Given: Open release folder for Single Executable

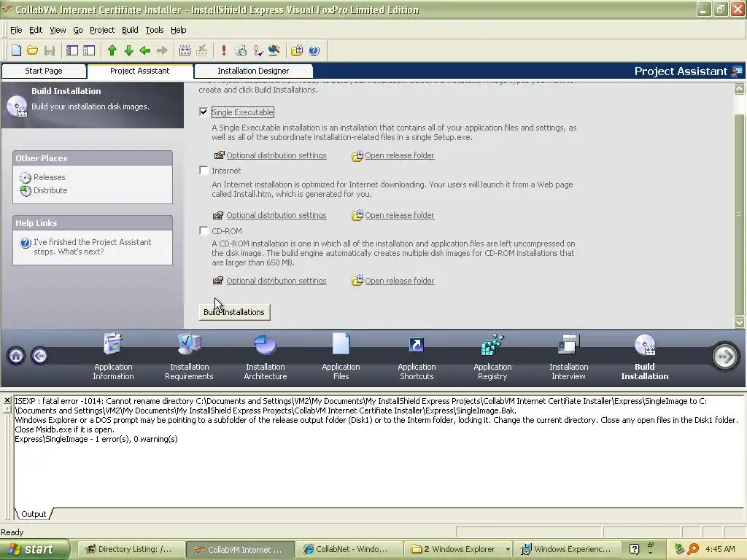Looking at the screenshot, I should pos(399,156).
